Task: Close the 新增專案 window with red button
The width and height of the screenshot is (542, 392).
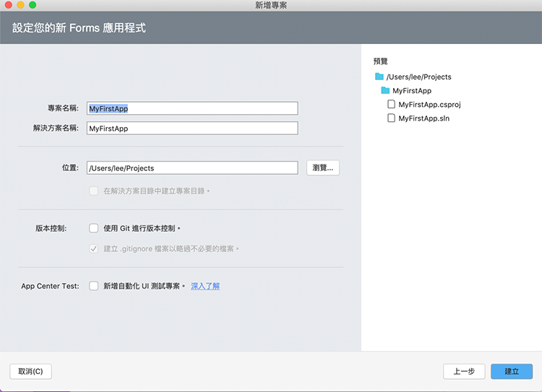Action: (x=9, y=5)
